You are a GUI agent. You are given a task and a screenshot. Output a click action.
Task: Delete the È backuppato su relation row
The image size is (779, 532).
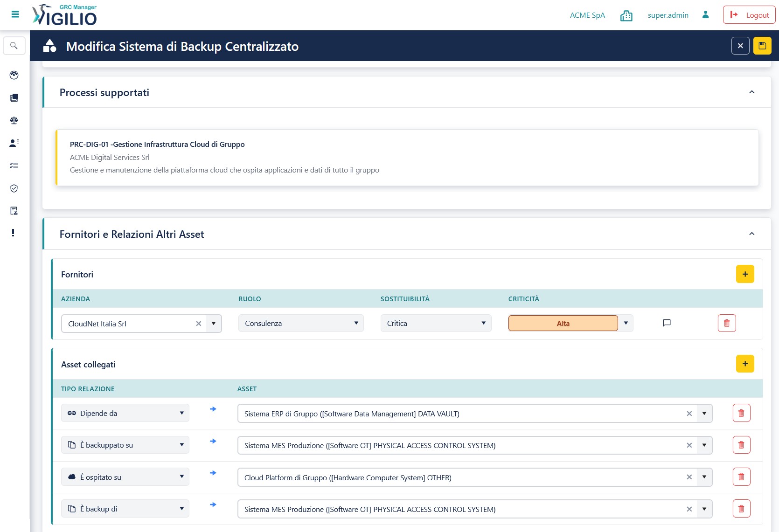(x=741, y=445)
